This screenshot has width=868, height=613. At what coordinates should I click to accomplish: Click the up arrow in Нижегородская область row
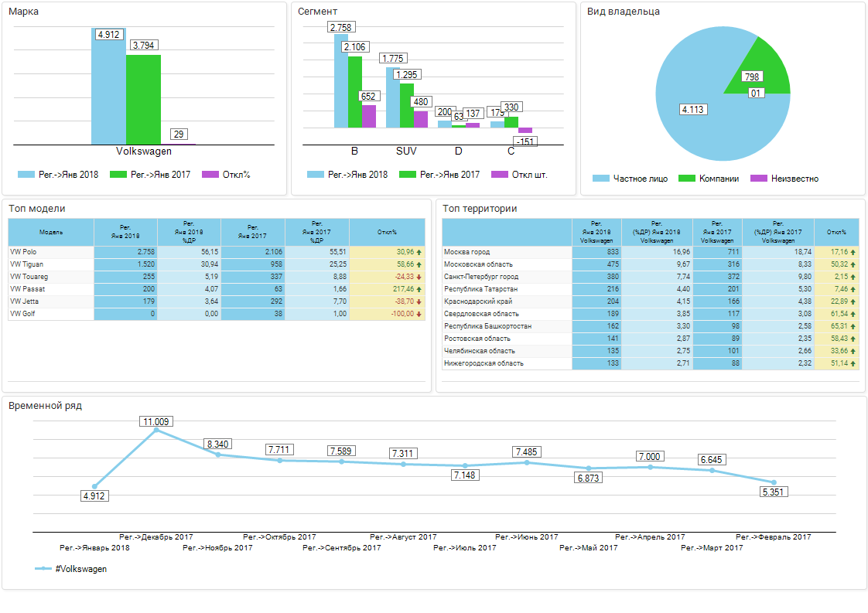tap(853, 363)
